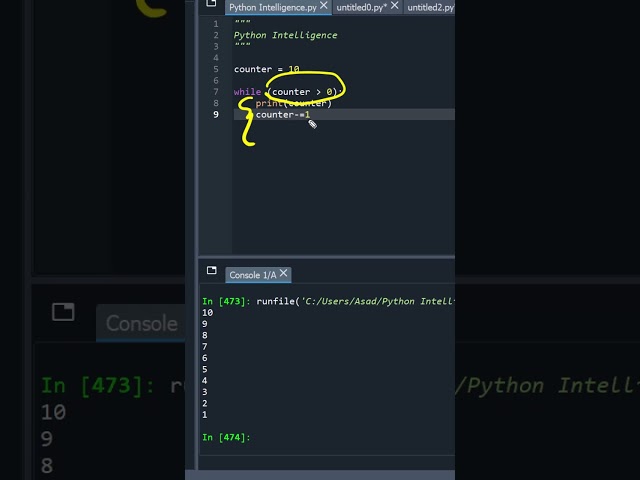Open the editor browse-tabs icon
This screenshot has height=480, width=640.
(211, 4)
